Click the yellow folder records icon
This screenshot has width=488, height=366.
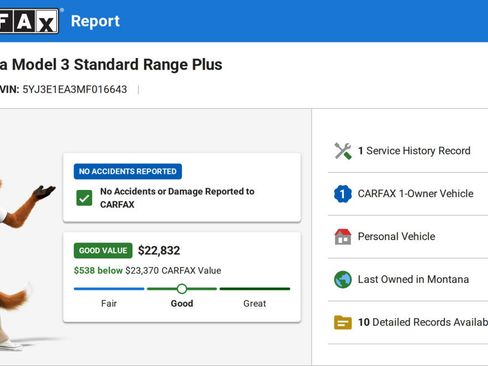coord(343,322)
